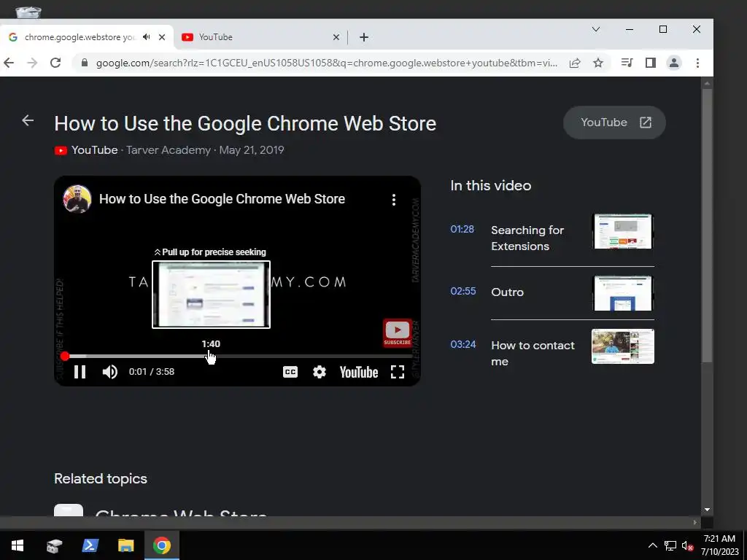Show hidden system tray icons
The width and height of the screenshot is (747, 560).
point(653,545)
